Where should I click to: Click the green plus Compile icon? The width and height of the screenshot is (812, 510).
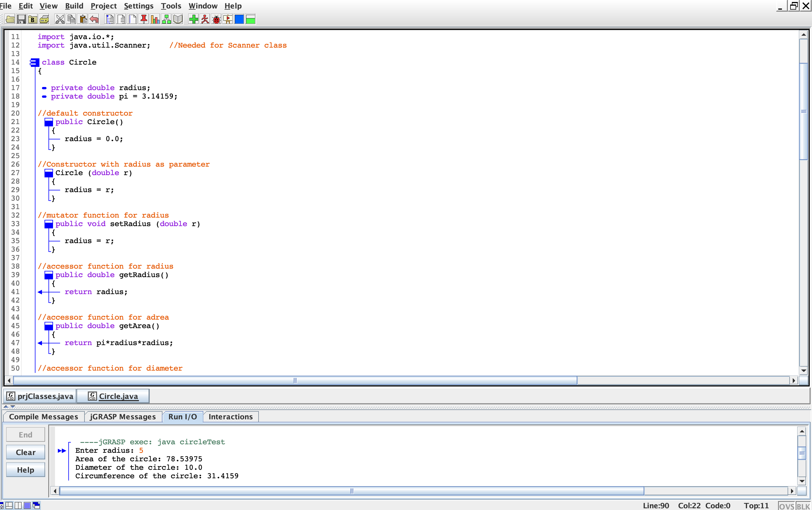point(194,19)
